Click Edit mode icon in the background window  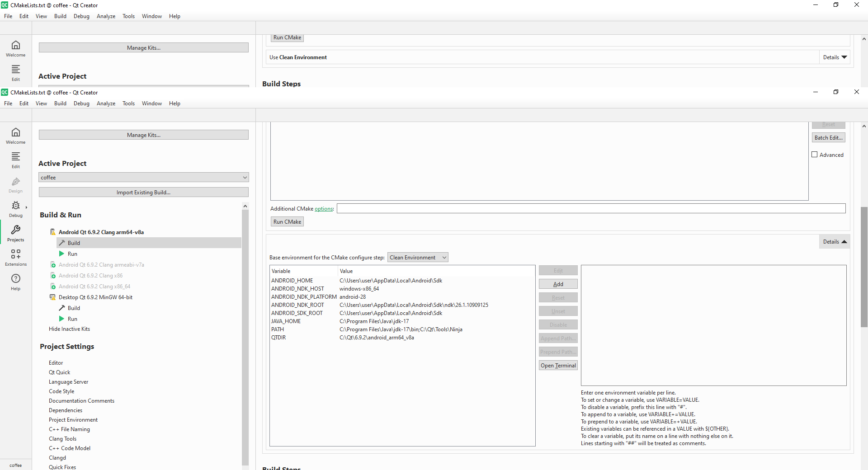click(16, 73)
